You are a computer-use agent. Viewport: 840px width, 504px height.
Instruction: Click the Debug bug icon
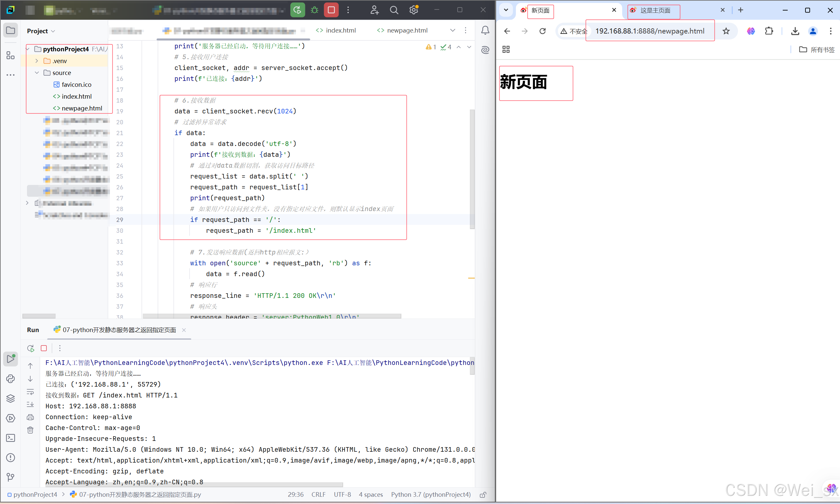(314, 10)
